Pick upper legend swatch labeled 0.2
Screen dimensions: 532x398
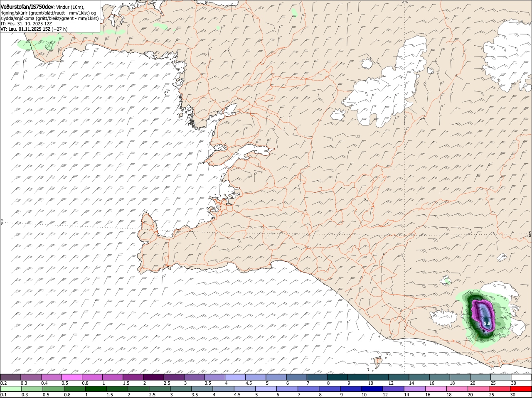point(10,377)
